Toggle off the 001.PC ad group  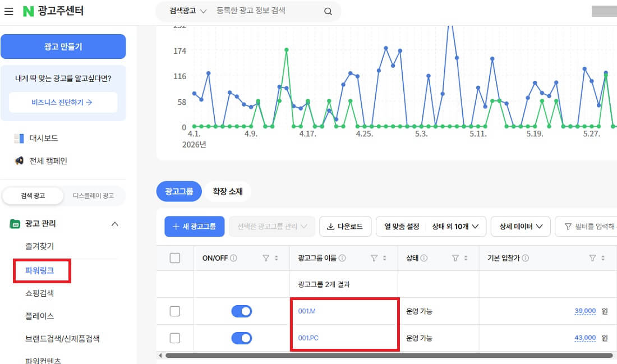tap(242, 338)
